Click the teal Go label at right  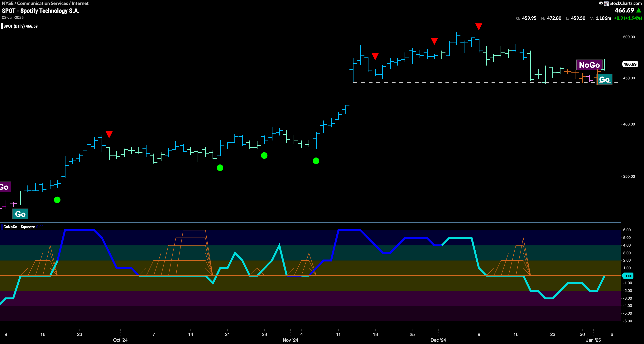click(604, 80)
